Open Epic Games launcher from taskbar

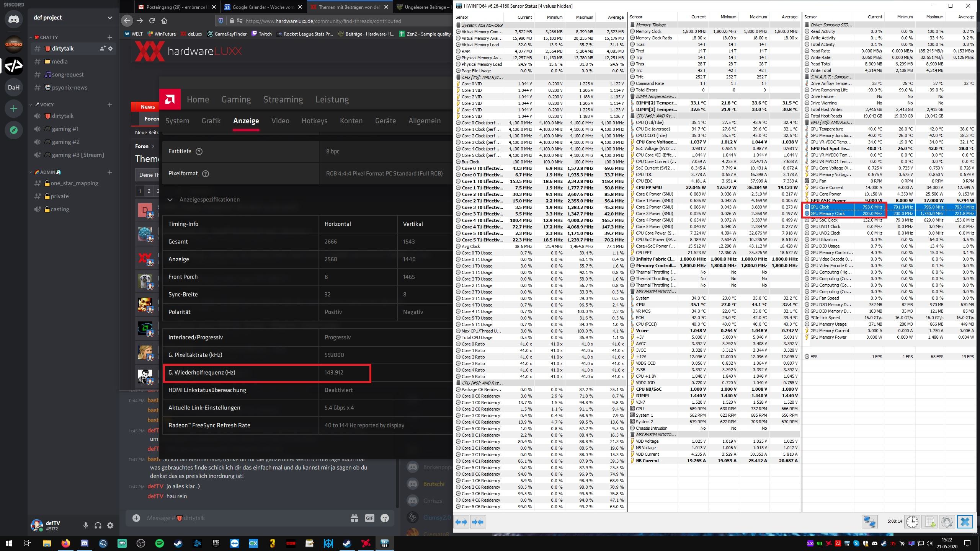[216, 543]
